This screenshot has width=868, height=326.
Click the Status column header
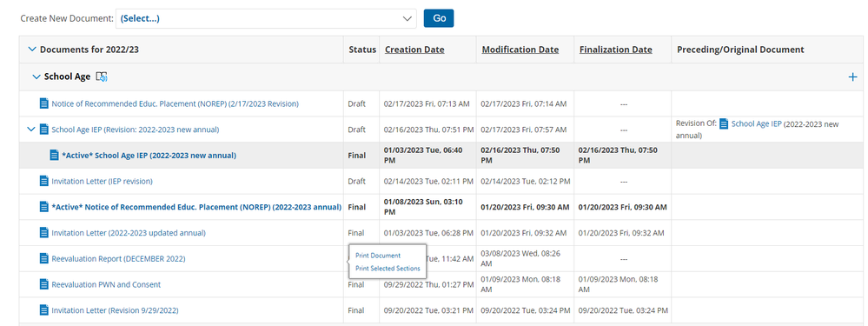(362, 50)
